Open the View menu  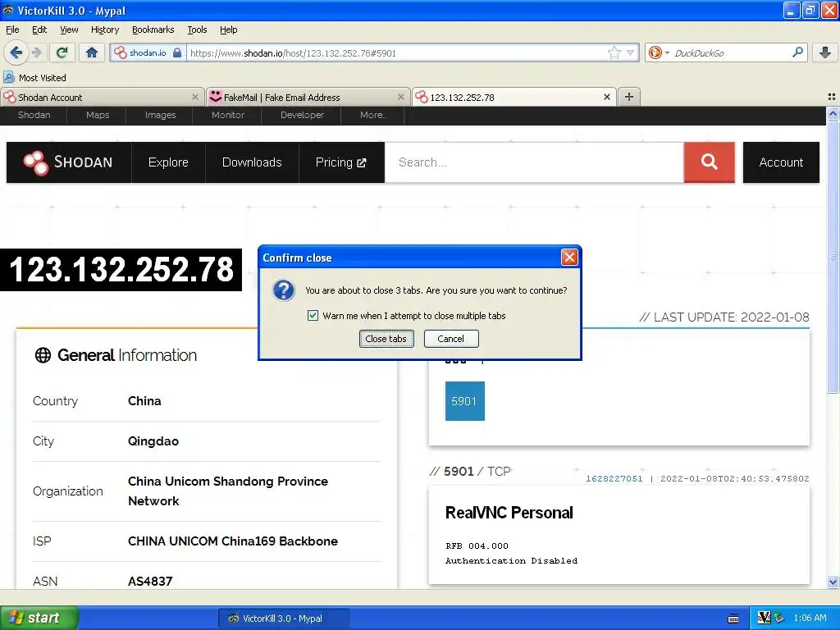click(69, 30)
